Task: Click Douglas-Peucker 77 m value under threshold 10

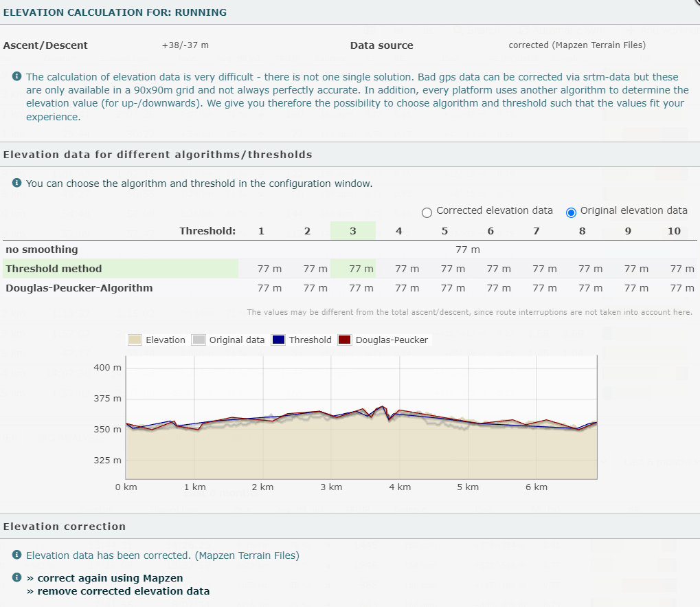Action: (682, 288)
